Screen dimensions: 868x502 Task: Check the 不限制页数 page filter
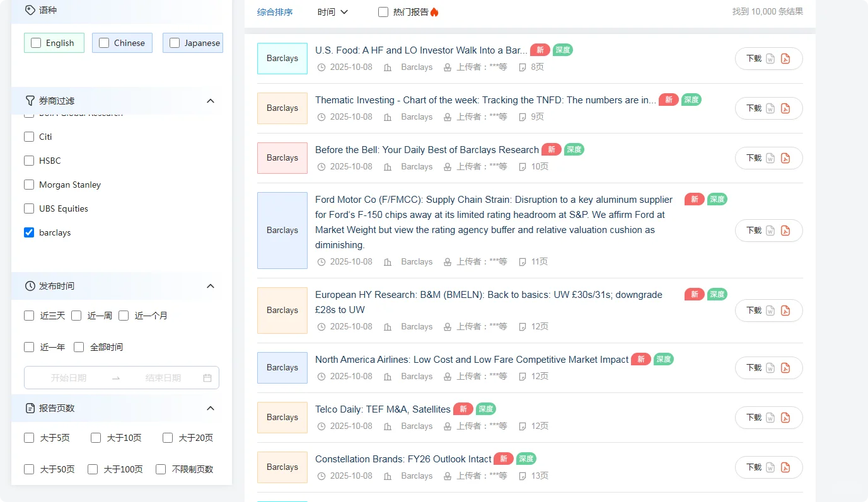[161, 469]
